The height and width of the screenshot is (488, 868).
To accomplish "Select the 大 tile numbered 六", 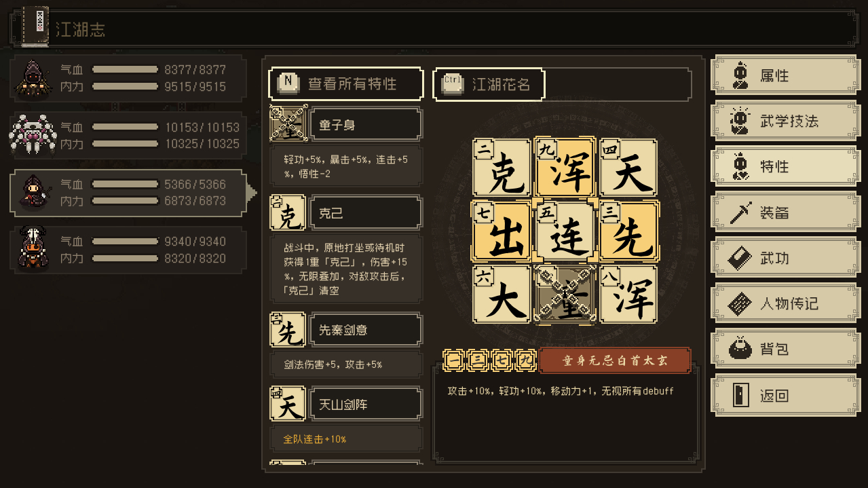I will point(502,295).
